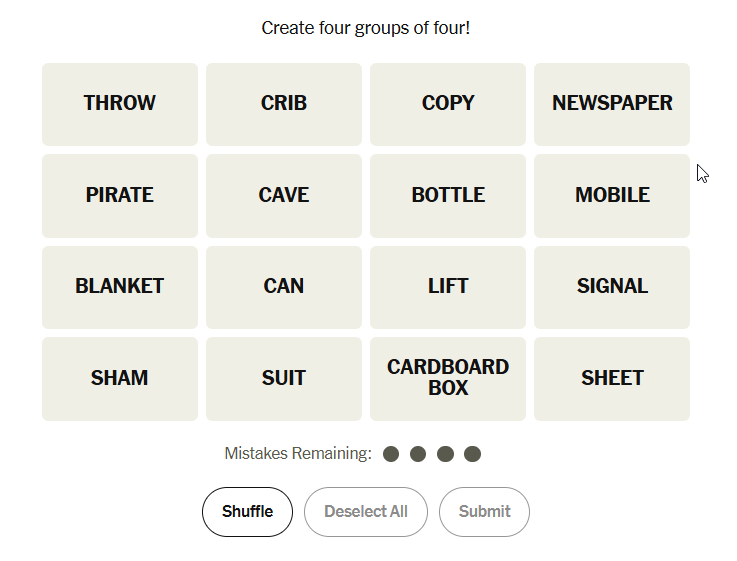Select the THROW word tile

tap(120, 104)
